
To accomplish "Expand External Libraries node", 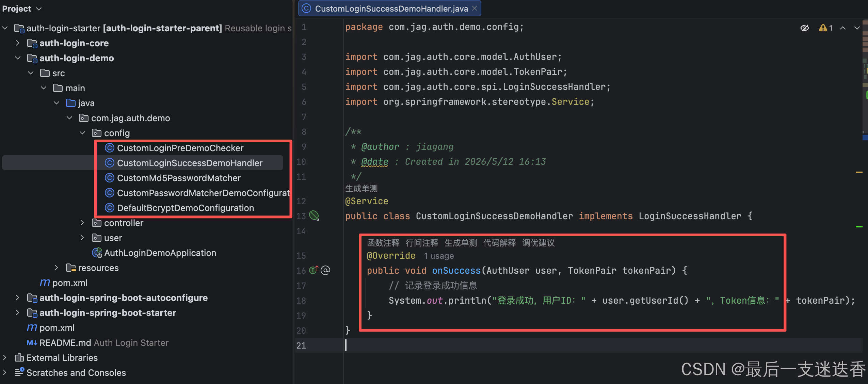I will pos(5,357).
